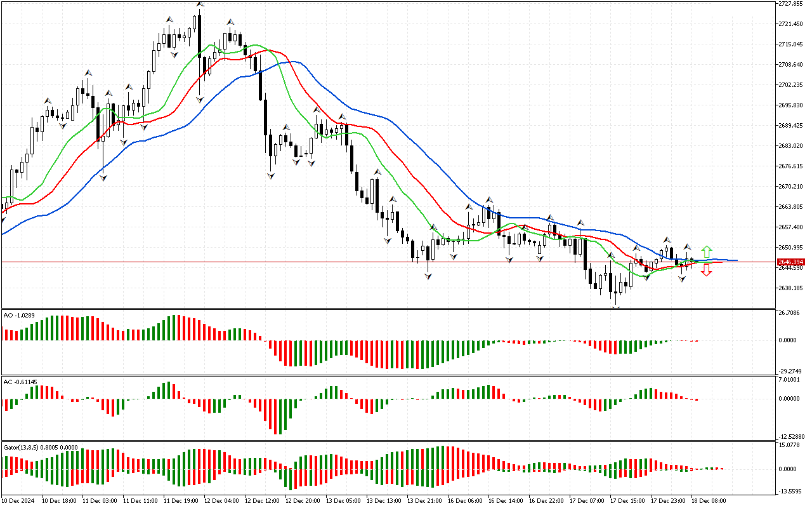Click the 13 Dec 05:00 time label
This screenshot has width=812, height=508.
(x=344, y=501)
